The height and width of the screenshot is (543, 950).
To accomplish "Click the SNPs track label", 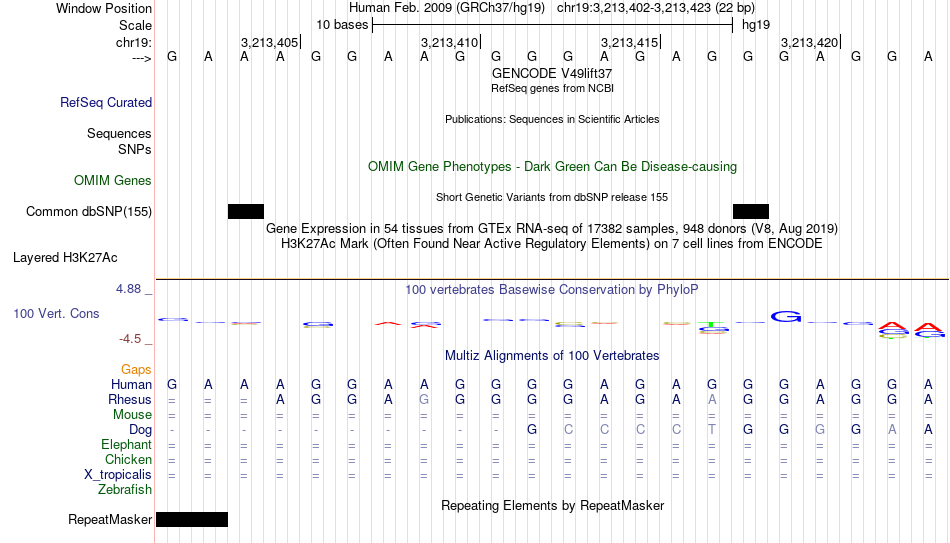I will click(x=135, y=149).
